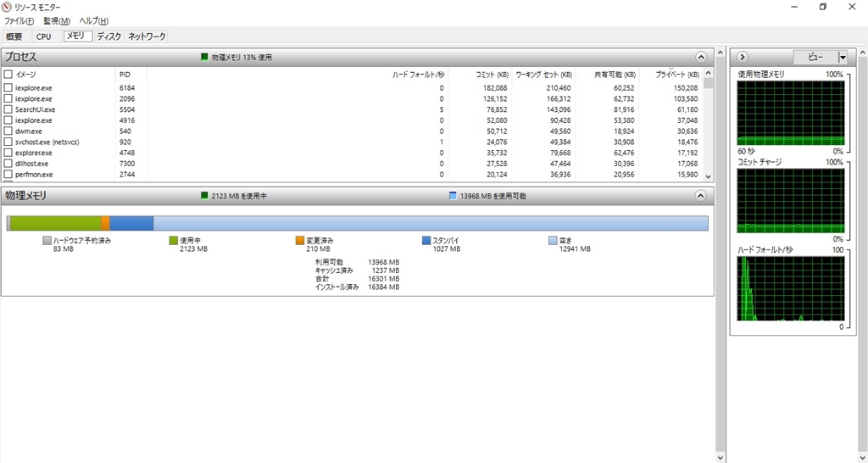
Task: Check the iexplore.exe PID 6184 checkbox
Action: click(8, 87)
